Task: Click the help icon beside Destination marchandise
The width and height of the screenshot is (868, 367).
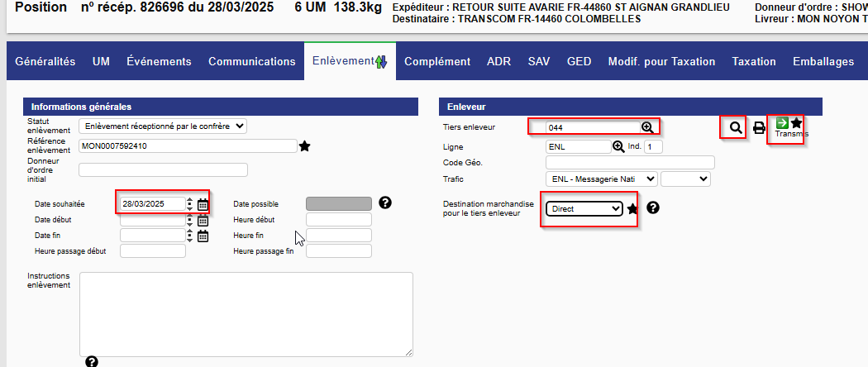Action: pos(653,208)
